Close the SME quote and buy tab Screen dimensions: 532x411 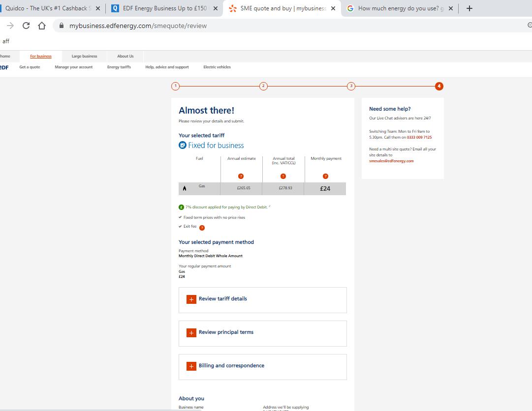point(333,8)
